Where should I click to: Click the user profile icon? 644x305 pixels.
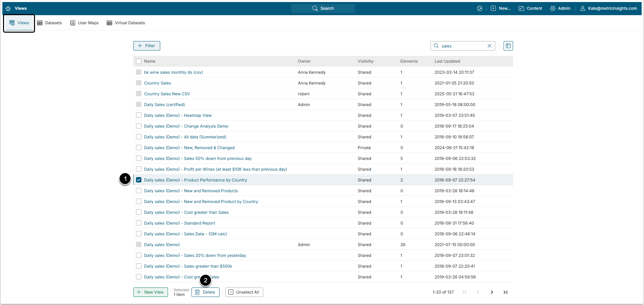click(582, 8)
